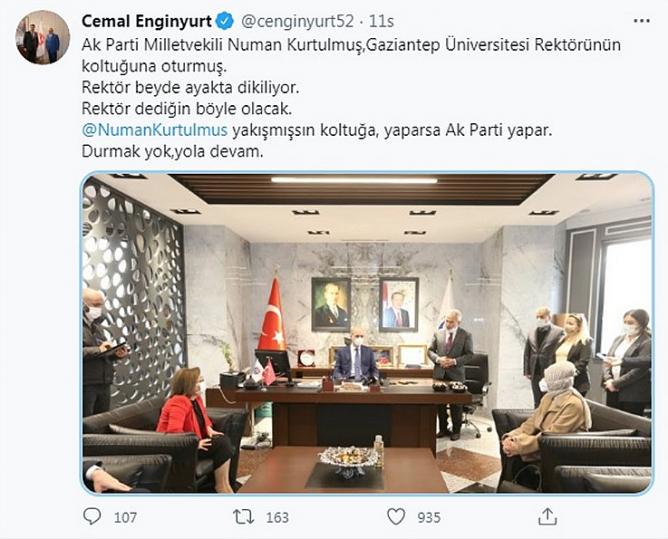Click the 163 retweets count
The image size is (668, 539).
pos(277,517)
